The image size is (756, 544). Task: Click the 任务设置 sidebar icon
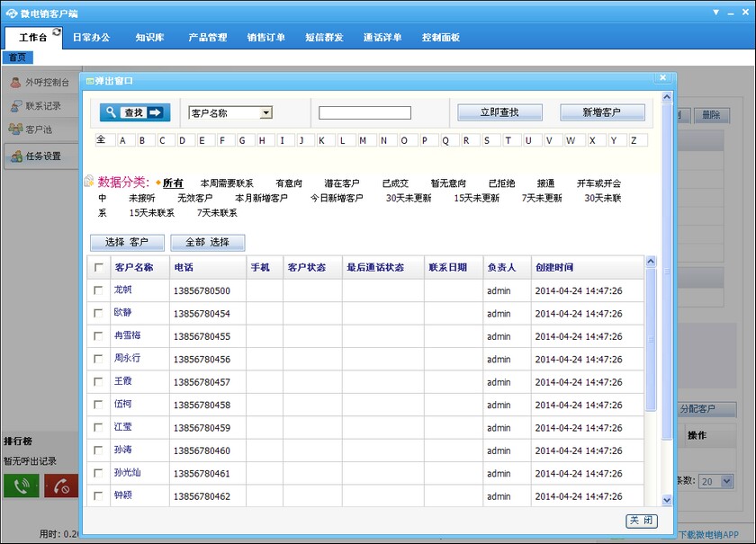[x=16, y=156]
